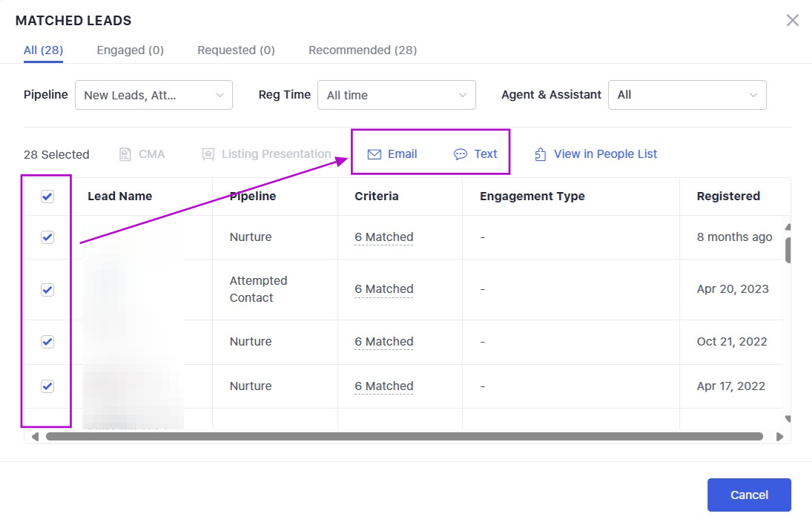Screen dimensions: 812x525
Task: Click the horizontal scrollbar right arrow
Action: point(779,437)
